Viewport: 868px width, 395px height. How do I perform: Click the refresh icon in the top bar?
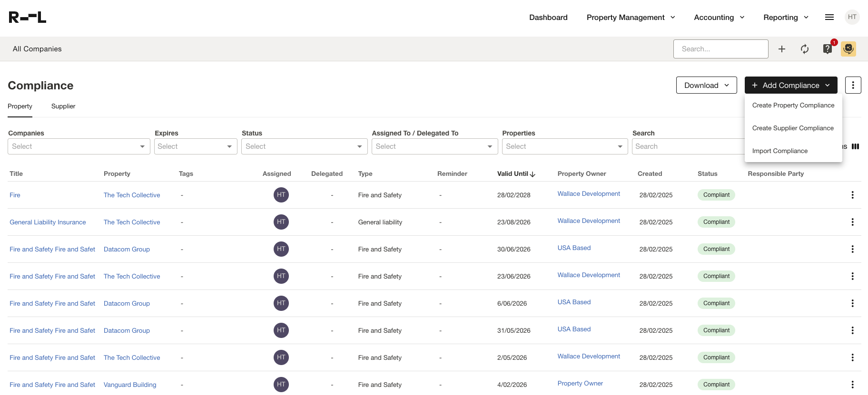[x=804, y=49]
